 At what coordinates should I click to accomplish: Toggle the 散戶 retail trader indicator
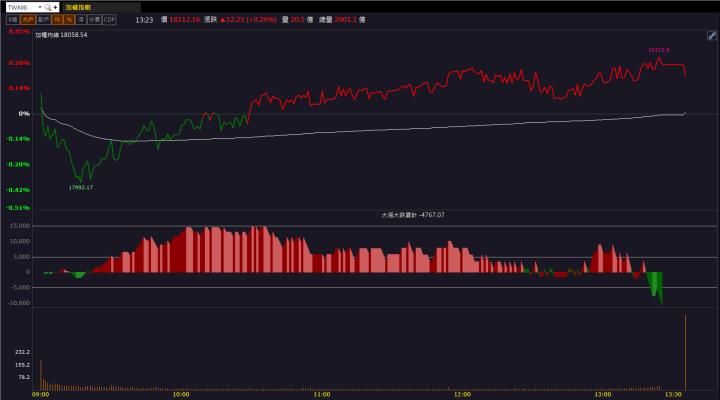(44, 19)
